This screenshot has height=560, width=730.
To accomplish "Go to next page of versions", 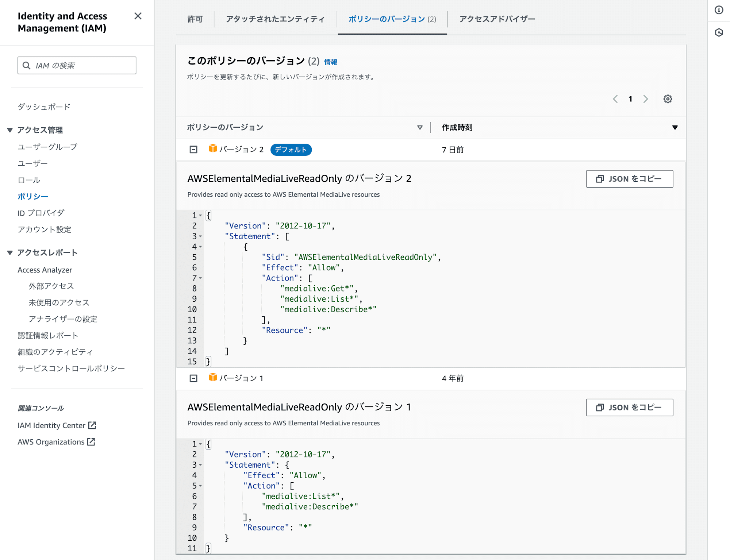I will [x=646, y=99].
